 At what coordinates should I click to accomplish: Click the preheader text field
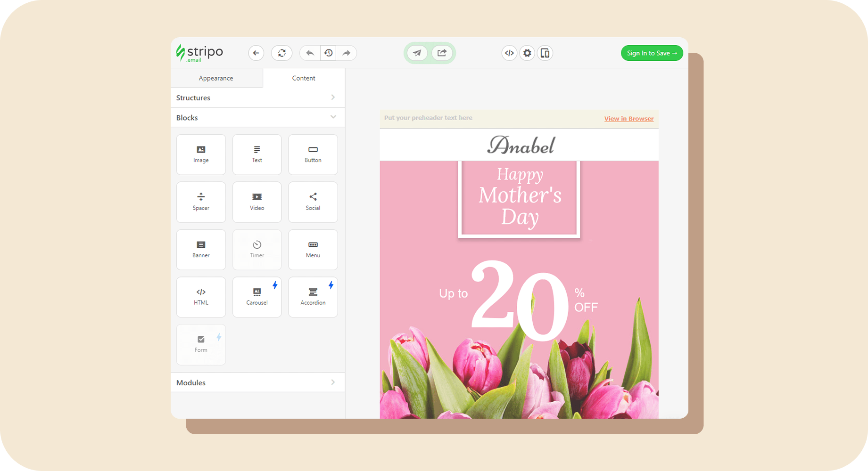tap(428, 118)
